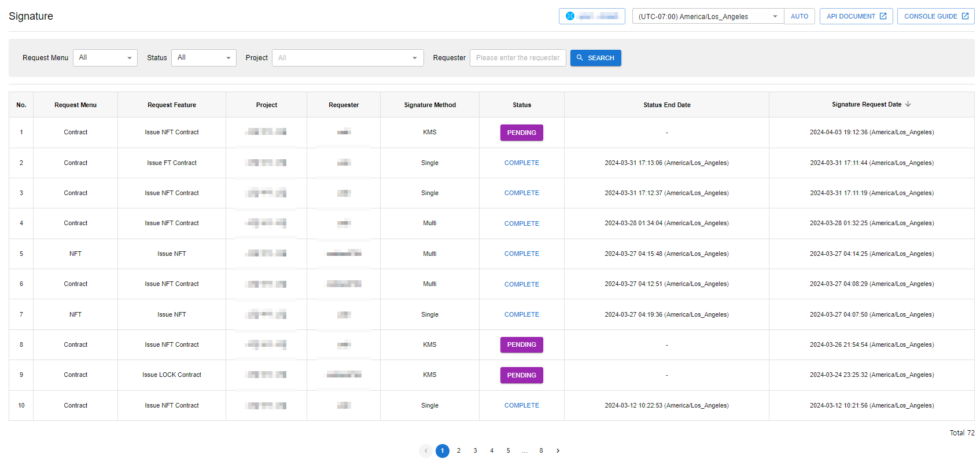Click the Signature Method column header
The width and height of the screenshot is (980, 462).
click(430, 105)
